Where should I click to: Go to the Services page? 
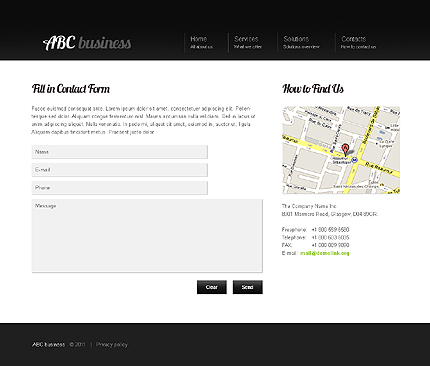point(248,42)
